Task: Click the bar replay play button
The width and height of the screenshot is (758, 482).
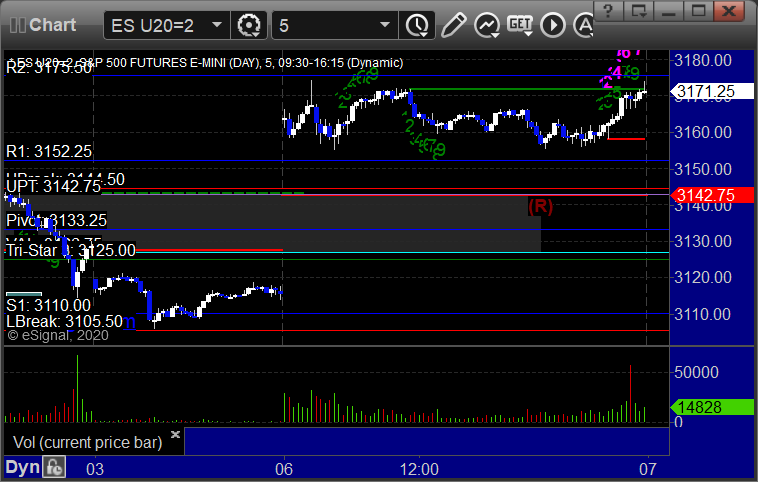Action: (553, 25)
